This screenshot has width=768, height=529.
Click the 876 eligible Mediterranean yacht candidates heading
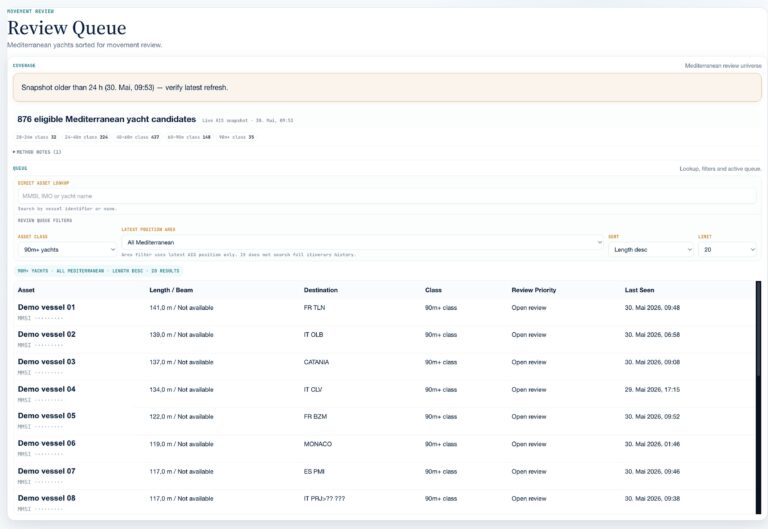(x=107, y=119)
